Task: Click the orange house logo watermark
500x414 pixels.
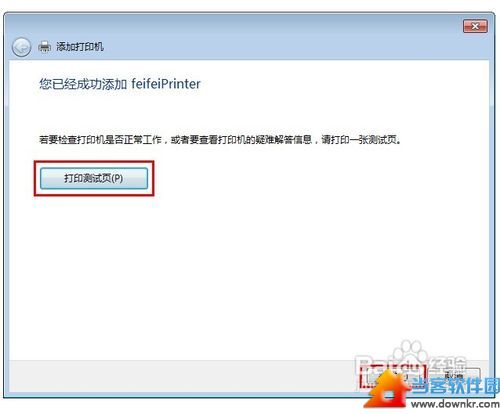Action: pyautogui.click(x=388, y=390)
